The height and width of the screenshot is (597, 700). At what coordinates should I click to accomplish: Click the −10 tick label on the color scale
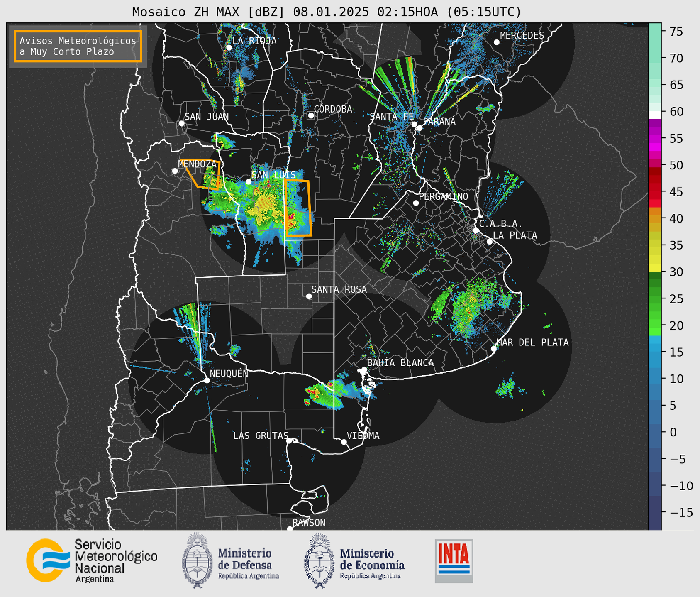(681, 486)
